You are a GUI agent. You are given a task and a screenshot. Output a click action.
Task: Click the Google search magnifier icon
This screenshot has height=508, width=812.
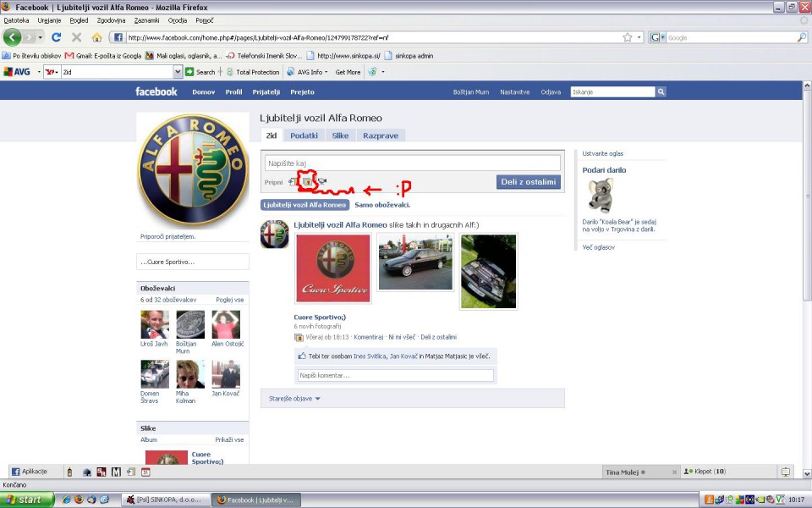pyautogui.click(x=802, y=37)
